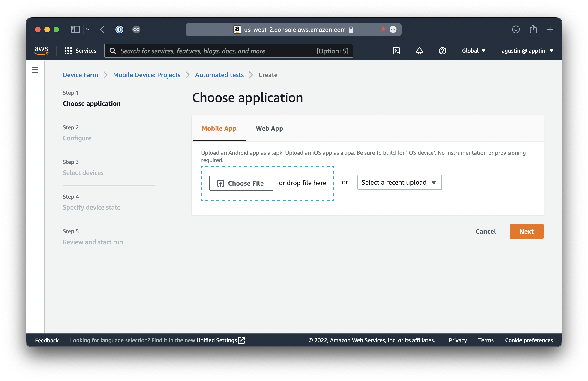Image resolution: width=588 pixels, height=381 pixels.
Task: Click the Safari address bar URL
Action: click(294, 29)
